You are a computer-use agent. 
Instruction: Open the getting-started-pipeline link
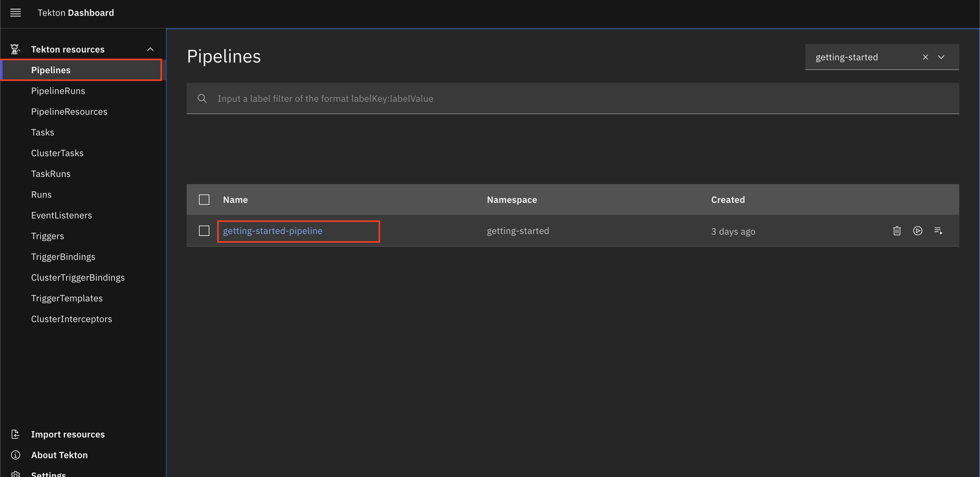click(x=273, y=230)
